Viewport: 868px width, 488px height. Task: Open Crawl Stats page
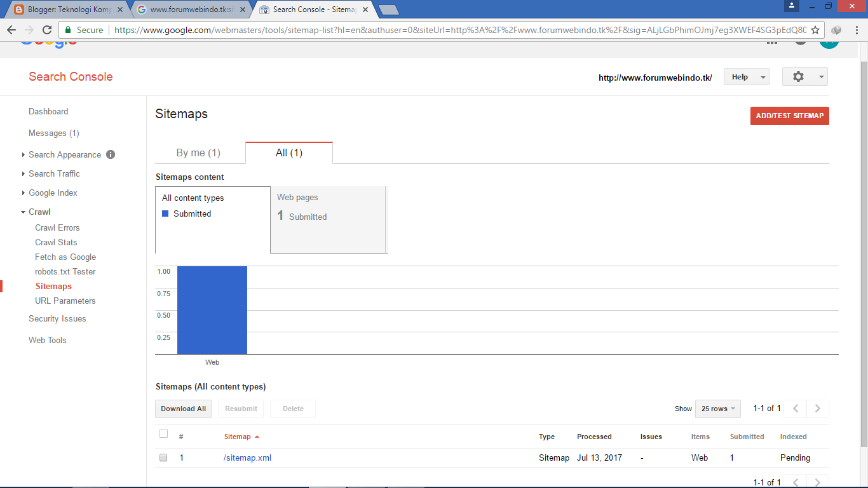(x=56, y=242)
